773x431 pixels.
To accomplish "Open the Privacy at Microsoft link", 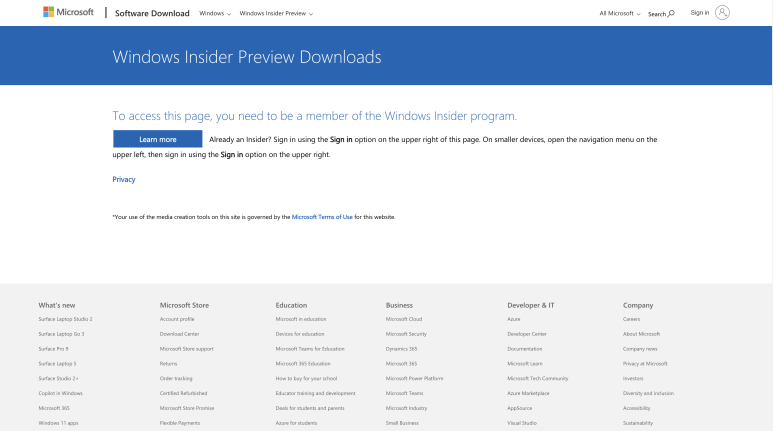I will click(645, 363).
